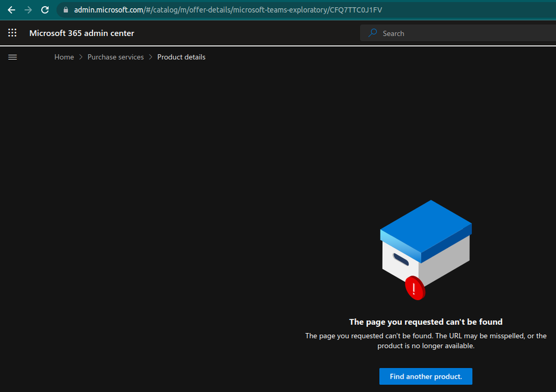Click the Find another product button
This screenshot has width=556, height=392.
coord(425,376)
